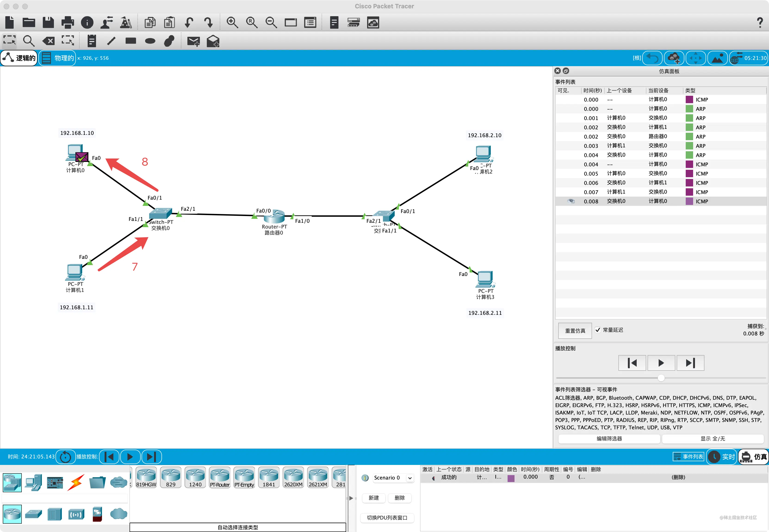Pick the Wireless Devices subcategory icon
This screenshot has height=532, width=769.
[76, 514]
